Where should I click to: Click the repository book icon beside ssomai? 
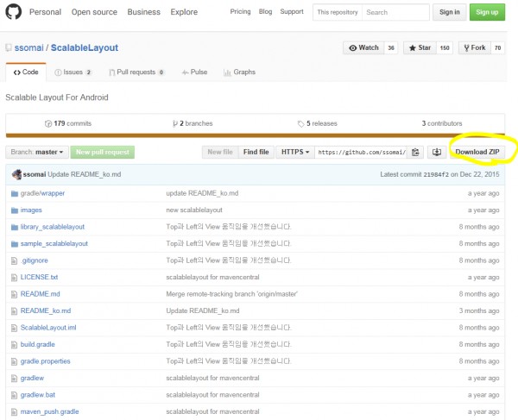9,47
